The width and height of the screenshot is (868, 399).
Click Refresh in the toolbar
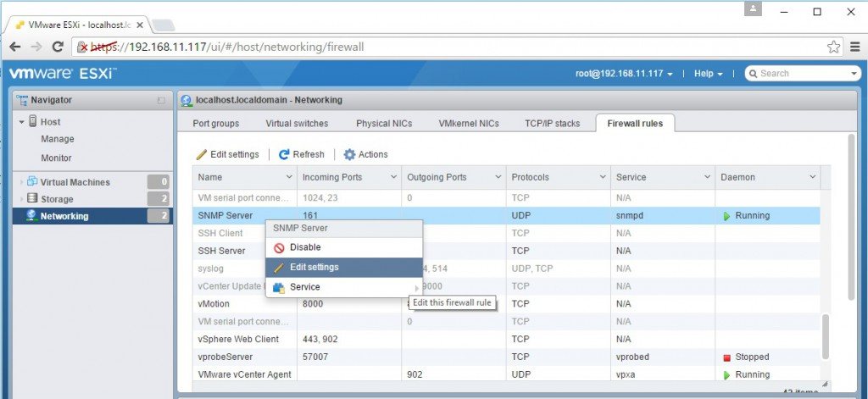tap(301, 154)
